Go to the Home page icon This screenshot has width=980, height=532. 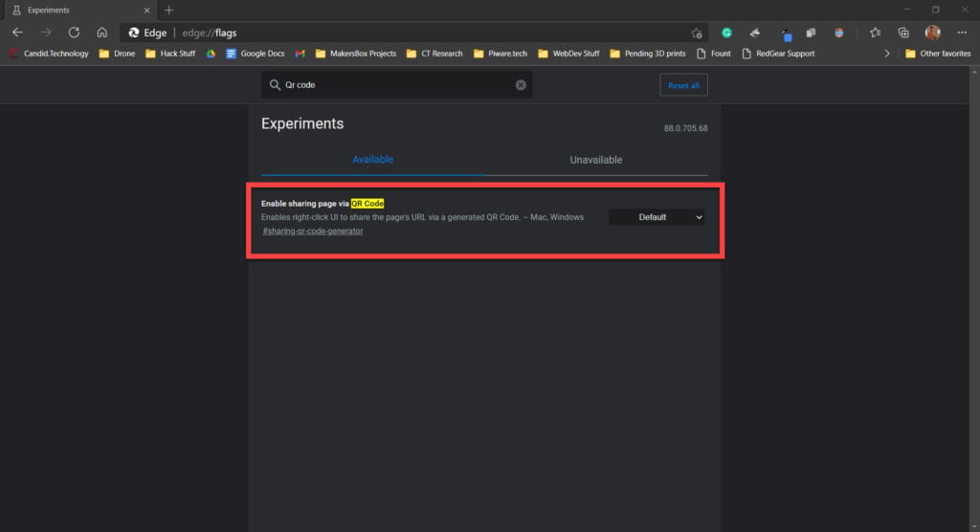coord(101,33)
